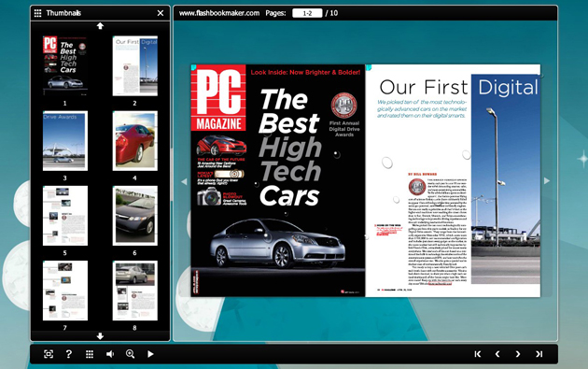The width and height of the screenshot is (588, 369).
Task: Jump to the last page
Action: pos(539,354)
